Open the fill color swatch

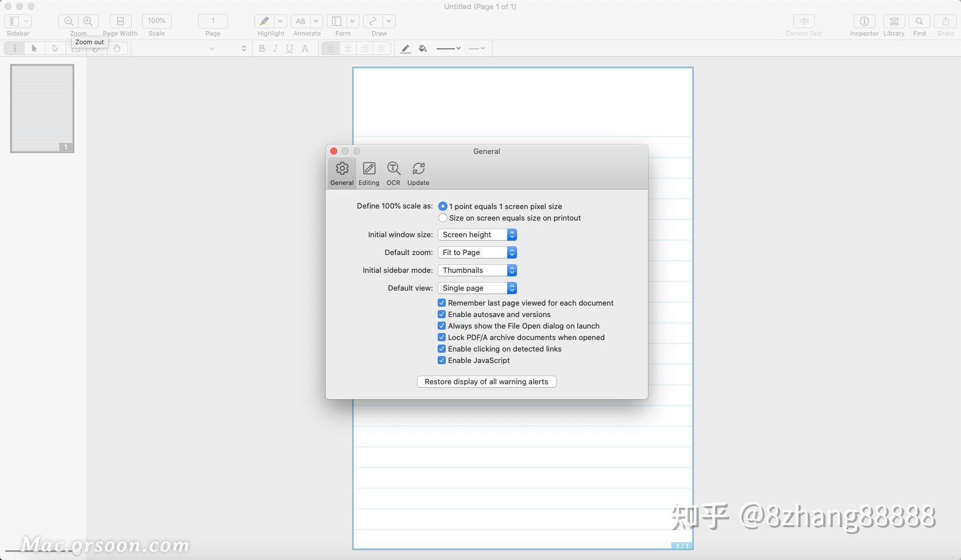422,48
